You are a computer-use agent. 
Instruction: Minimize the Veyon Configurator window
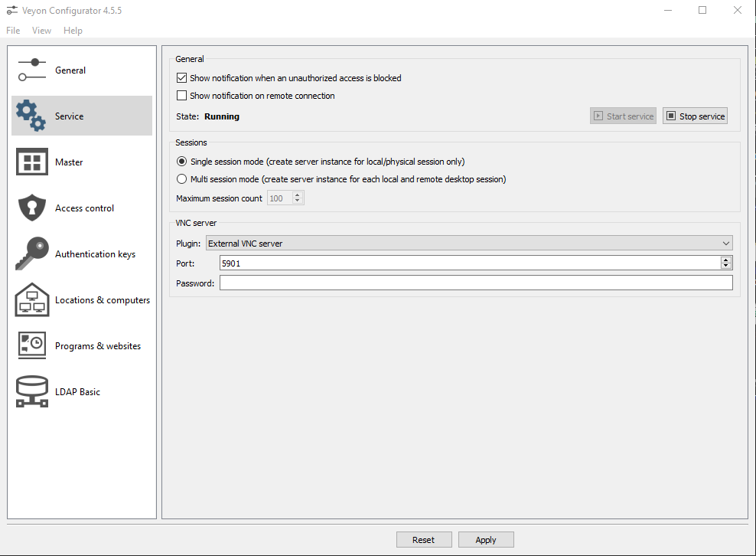point(668,10)
